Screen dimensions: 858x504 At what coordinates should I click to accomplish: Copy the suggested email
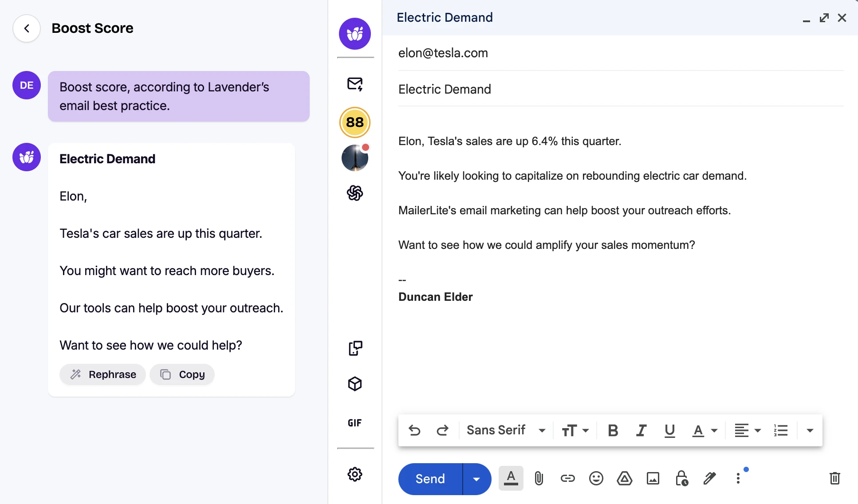point(182,374)
